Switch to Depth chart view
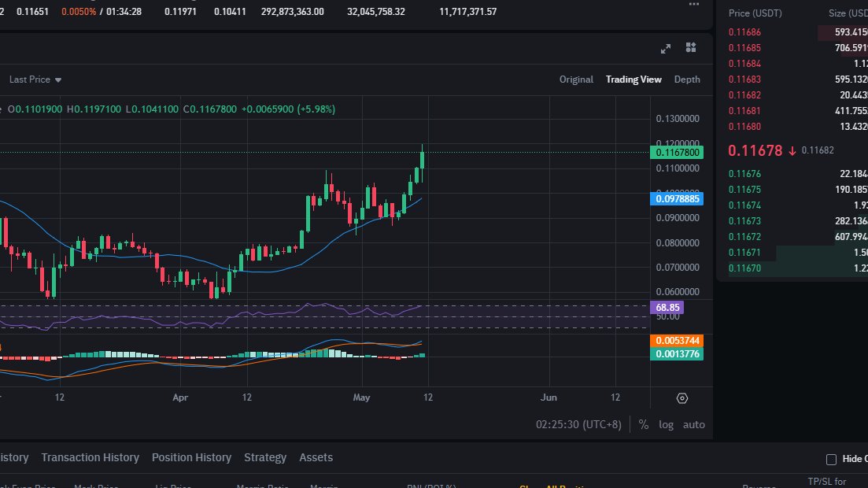The width and height of the screenshot is (868, 488). (x=687, y=79)
